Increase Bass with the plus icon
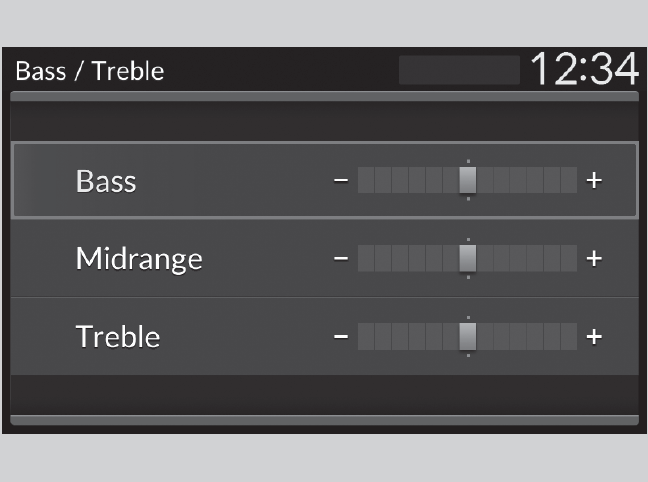The image size is (648, 482). tap(594, 180)
